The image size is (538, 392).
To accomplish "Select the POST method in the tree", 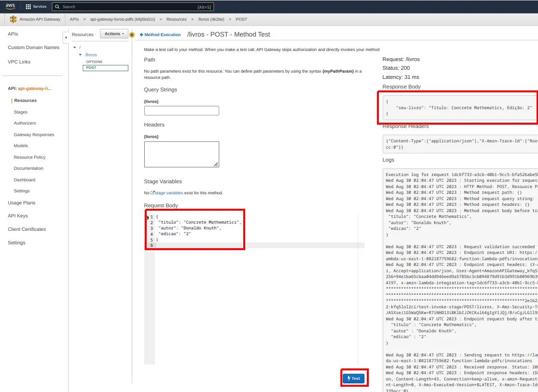I will pyautogui.click(x=105, y=68).
